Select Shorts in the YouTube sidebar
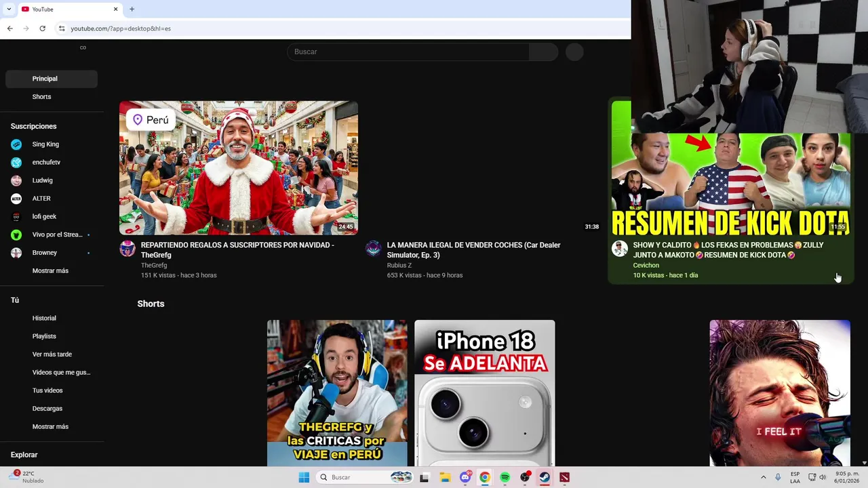Image resolution: width=868 pixels, height=488 pixels. coord(52,97)
